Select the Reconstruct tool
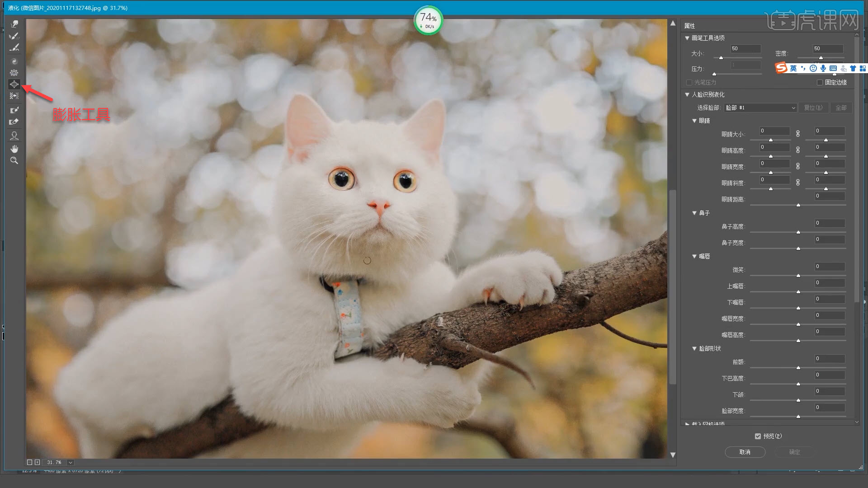 (14, 36)
